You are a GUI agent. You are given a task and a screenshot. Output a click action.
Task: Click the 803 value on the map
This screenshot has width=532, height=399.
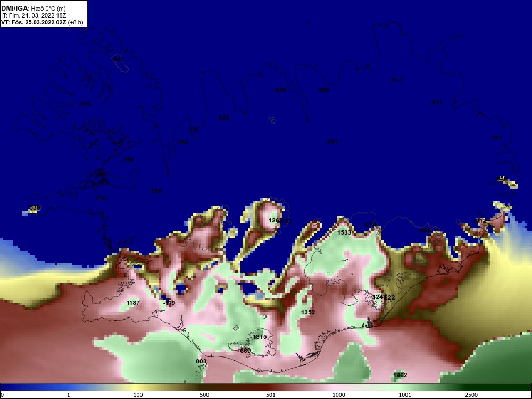tap(201, 361)
